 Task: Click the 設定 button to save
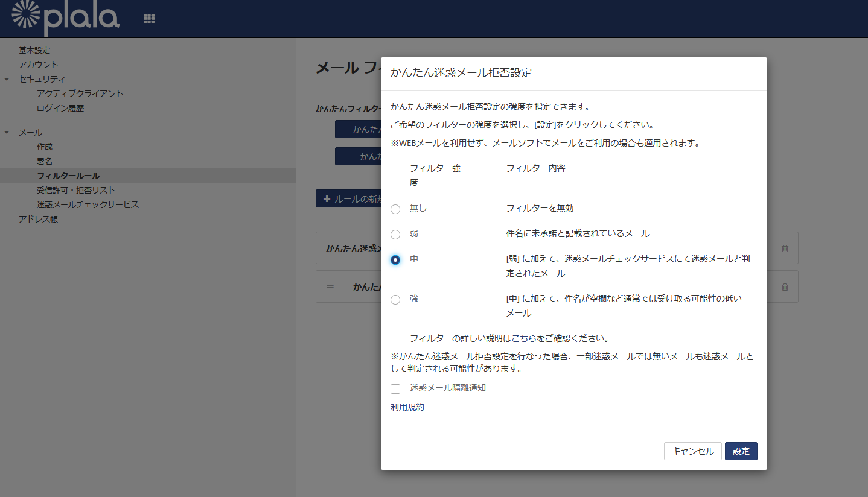coord(741,451)
